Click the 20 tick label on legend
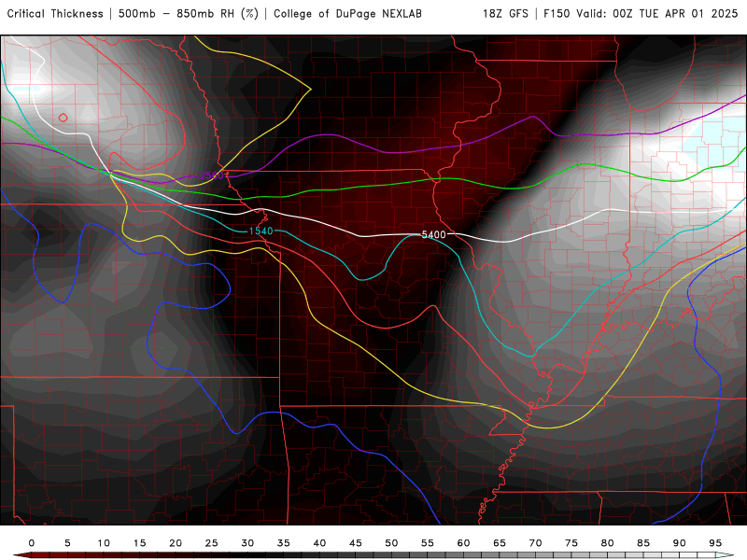The width and height of the screenshot is (747, 560). [x=176, y=543]
